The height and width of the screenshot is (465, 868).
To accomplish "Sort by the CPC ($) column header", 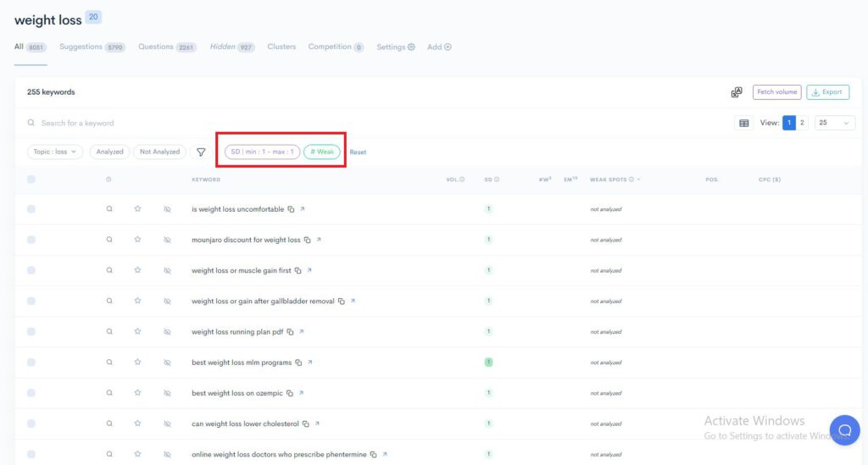I will click(x=770, y=180).
